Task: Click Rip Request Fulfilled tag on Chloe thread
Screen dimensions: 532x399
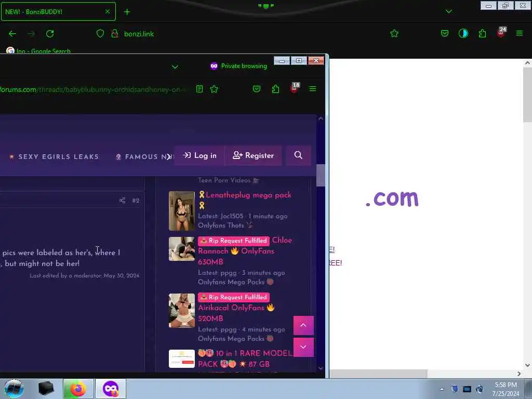Action: click(233, 241)
